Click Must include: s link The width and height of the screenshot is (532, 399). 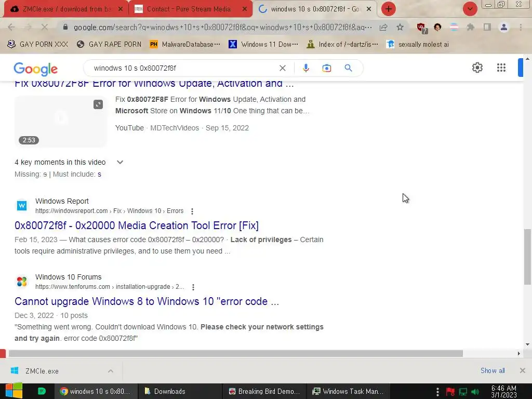coord(99,175)
